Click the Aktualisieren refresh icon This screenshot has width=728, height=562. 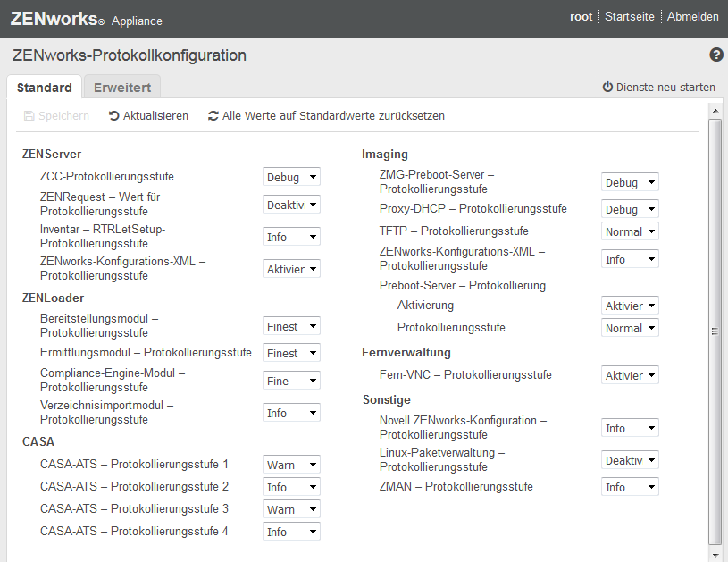114,116
